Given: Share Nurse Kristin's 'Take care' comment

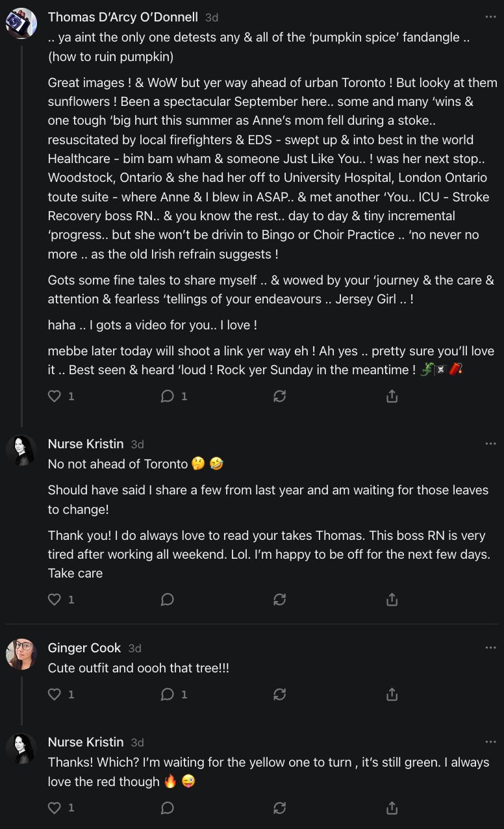Looking at the screenshot, I should pyautogui.click(x=392, y=600).
